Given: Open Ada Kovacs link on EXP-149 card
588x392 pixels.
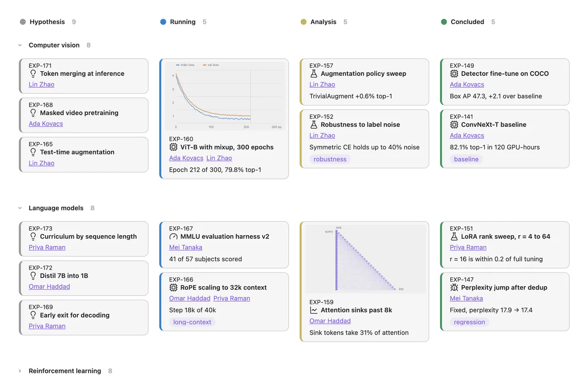Looking at the screenshot, I should (467, 84).
